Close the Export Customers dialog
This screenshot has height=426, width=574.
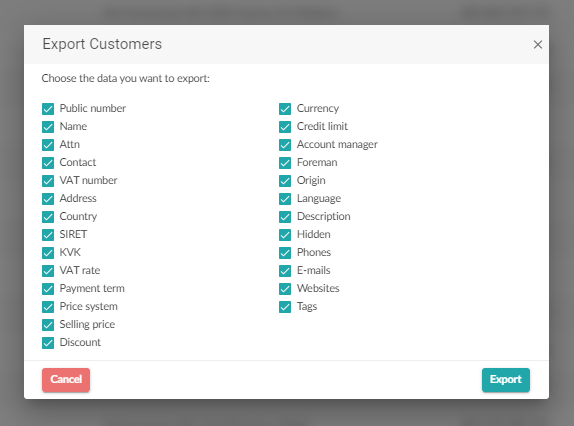click(x=537, y=45)
